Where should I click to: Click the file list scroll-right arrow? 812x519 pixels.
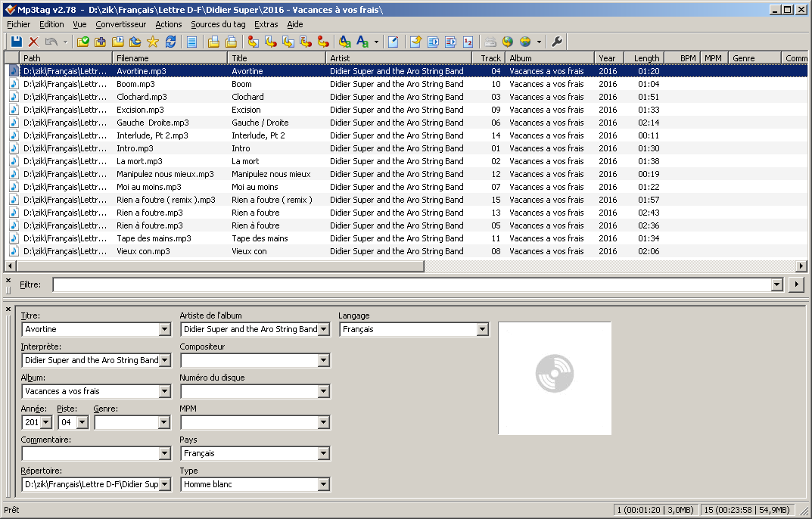(x=801, y=266)
